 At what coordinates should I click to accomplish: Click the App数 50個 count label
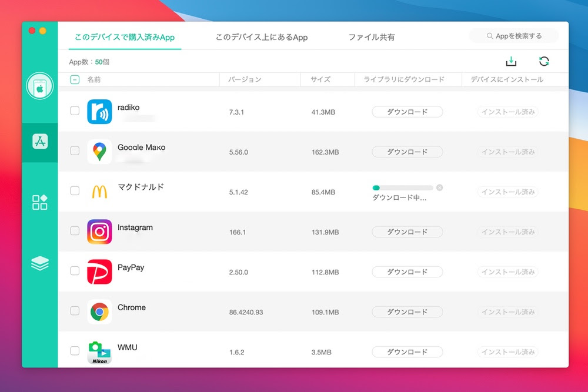[x=89, y=62]
